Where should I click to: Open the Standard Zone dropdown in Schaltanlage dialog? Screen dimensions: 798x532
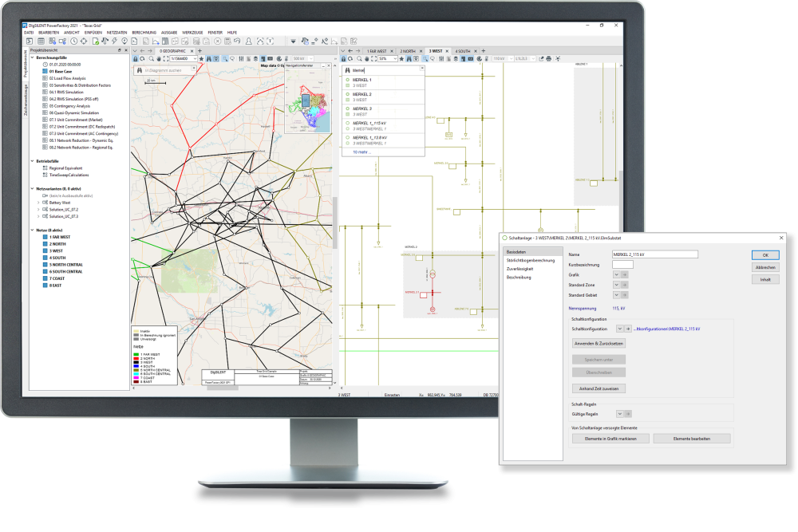616,285
